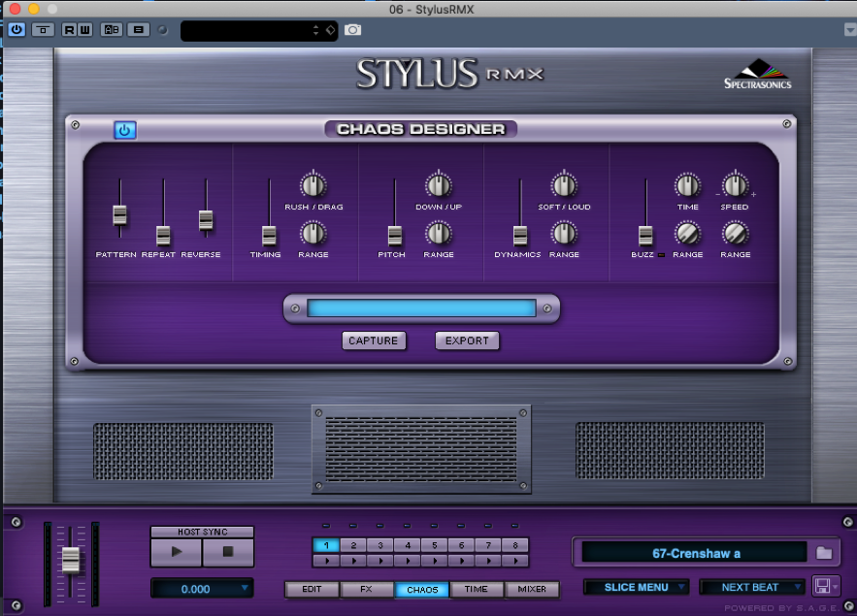Viewport: 857px width, 616px height.
Task: Click the Buzz Time knob
Action: [x=687, y=185]
